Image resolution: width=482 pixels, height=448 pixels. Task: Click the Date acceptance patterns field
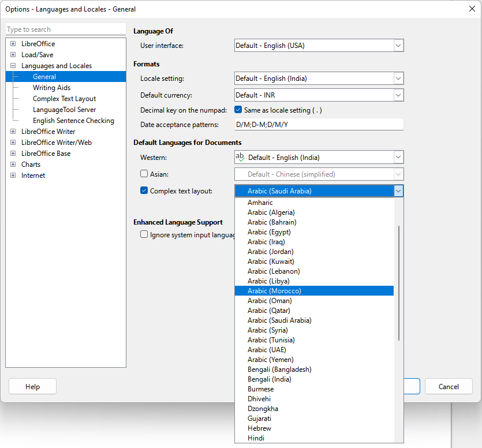tap(319, 125)
